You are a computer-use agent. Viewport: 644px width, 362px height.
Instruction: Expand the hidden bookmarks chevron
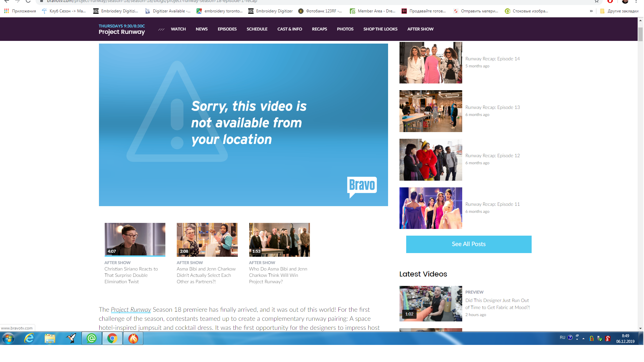click(591, 11)
